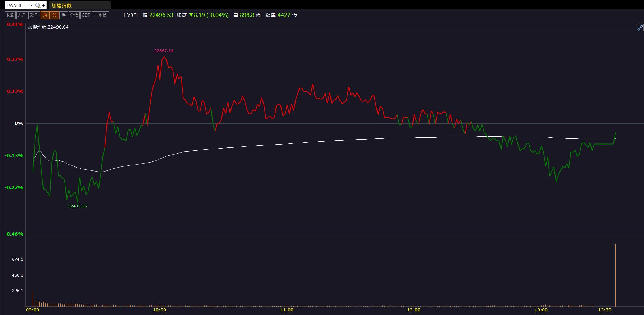This screenshot has width=644, height=315.
Task: Click the TWA00 symbol input field
Action: (x=17, y=5)
